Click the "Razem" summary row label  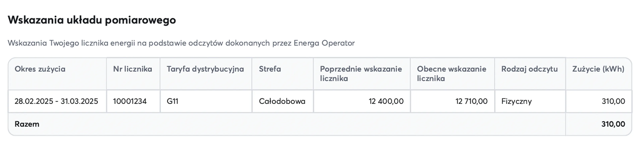(x=27, y=124)
